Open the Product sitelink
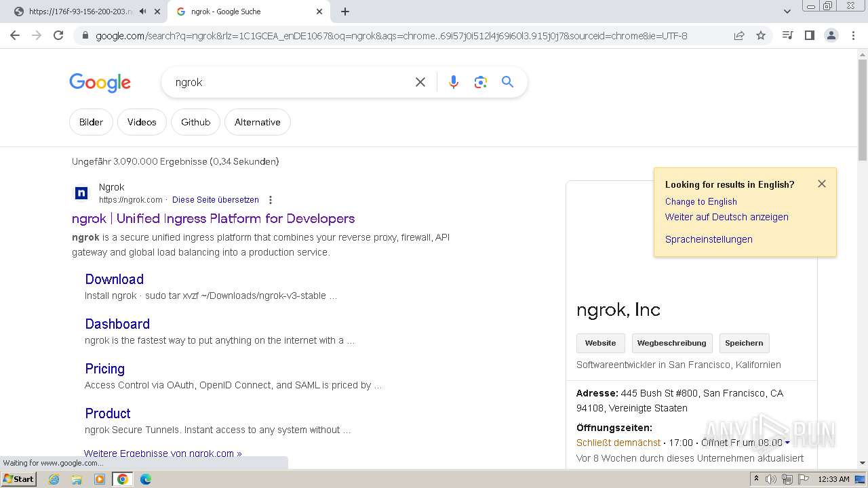868x488 pixels. pos(107,413)
